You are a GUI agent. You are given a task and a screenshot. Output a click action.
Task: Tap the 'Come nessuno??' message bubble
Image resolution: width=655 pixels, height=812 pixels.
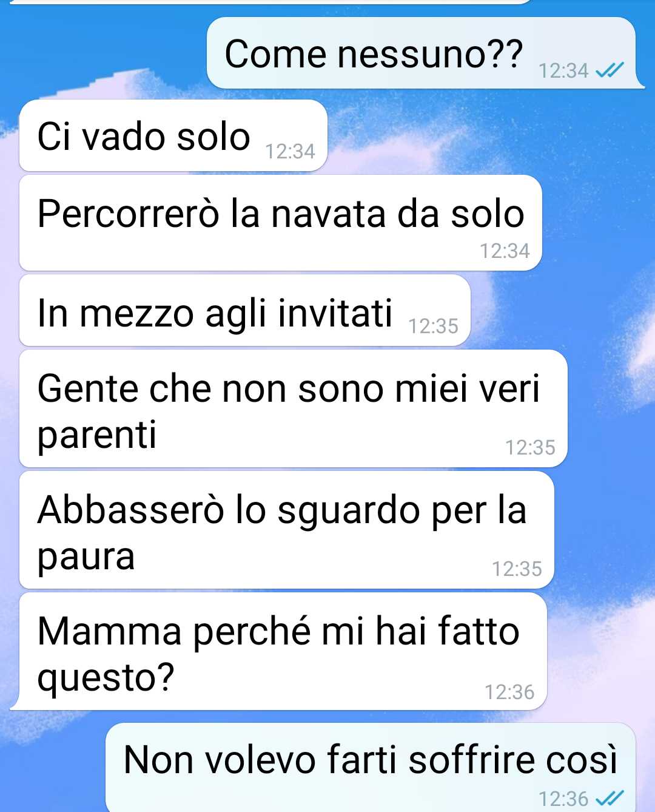click(422, 53)
